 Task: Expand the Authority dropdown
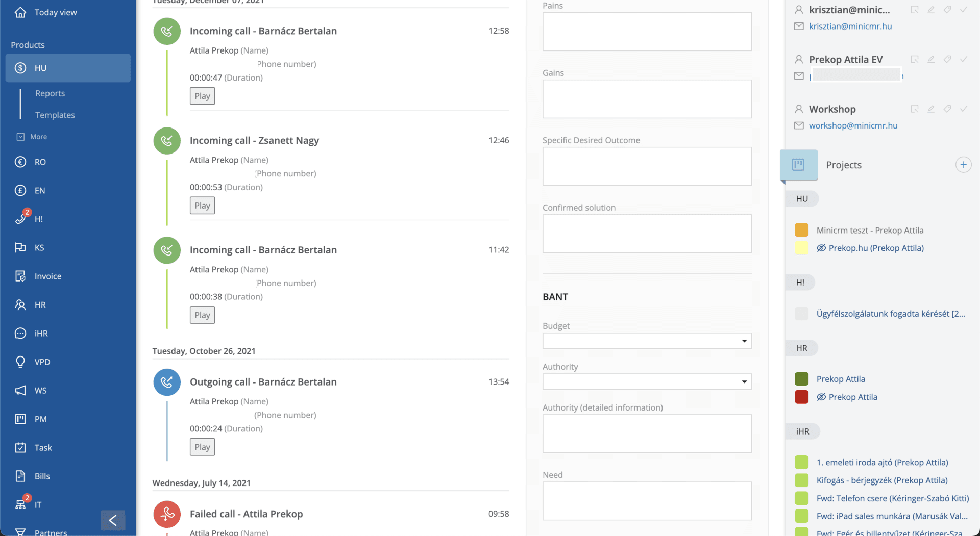coord(647,381)
